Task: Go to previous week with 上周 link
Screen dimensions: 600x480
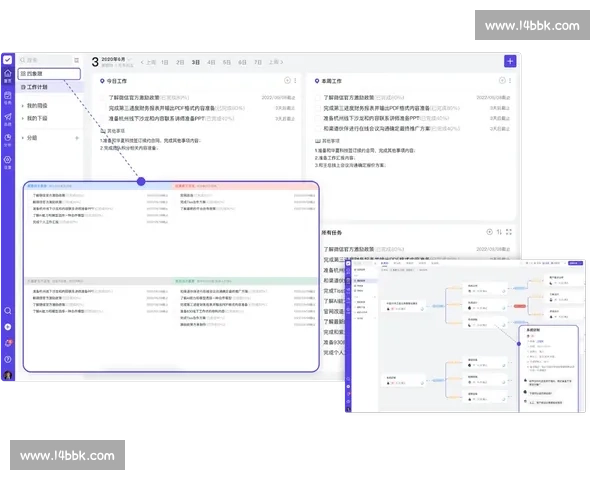Action: pos(151,62)
